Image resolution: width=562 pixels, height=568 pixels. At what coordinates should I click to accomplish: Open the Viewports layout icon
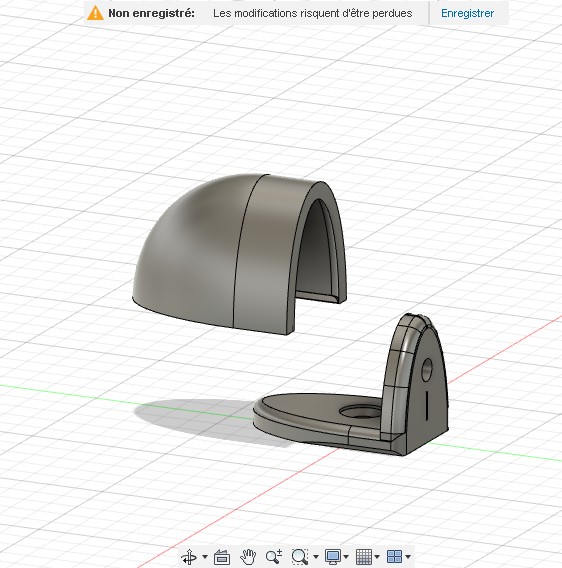(394, 556)
